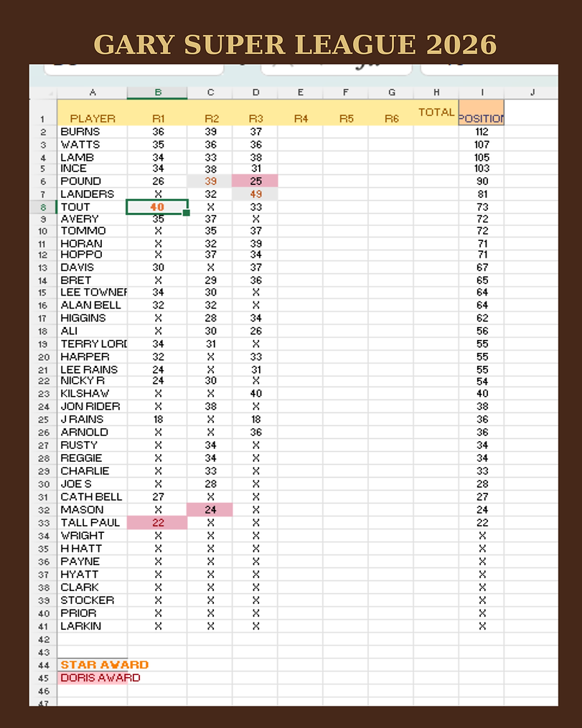Click the R1 header cell

[157, 113]
